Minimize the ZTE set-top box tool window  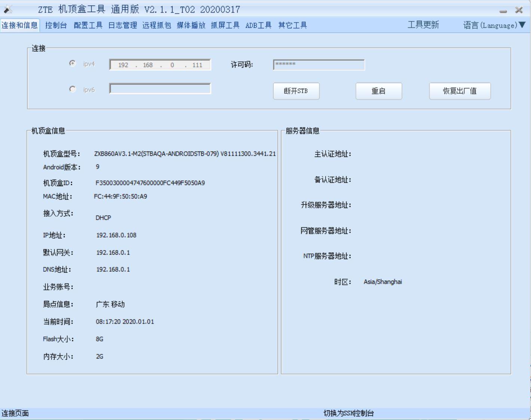point(503,11)
